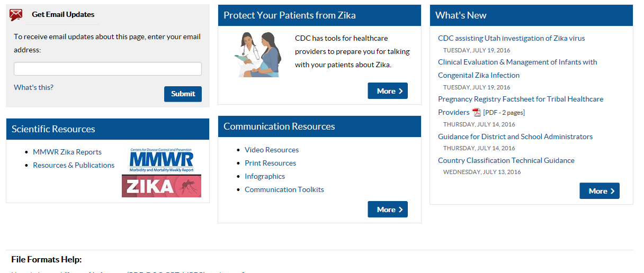644x273 pixels.
Task: Open the Communication Toolkits link
Action: 284,189
